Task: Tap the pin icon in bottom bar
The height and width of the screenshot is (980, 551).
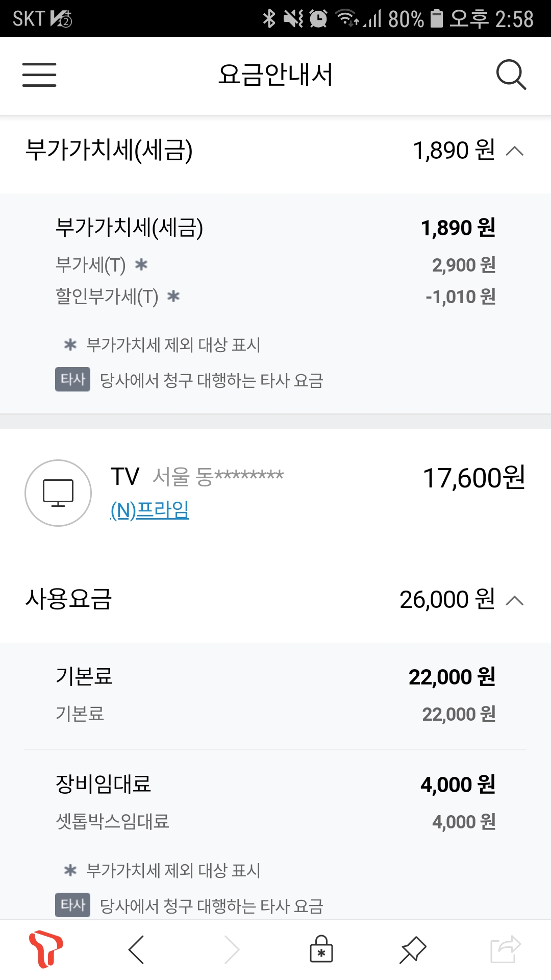Action: point(412,950)
